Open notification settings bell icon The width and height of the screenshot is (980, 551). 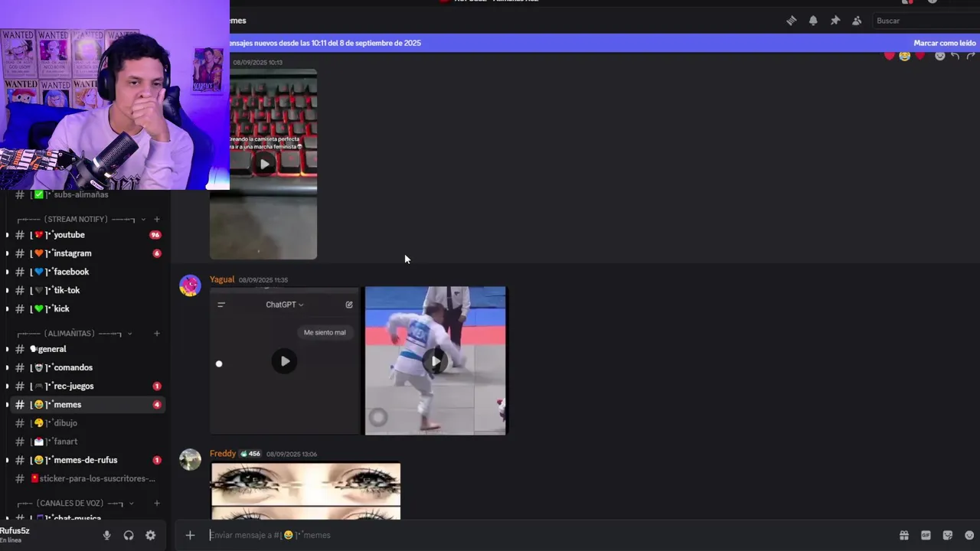pyautogui.click(x=813, y=21)
